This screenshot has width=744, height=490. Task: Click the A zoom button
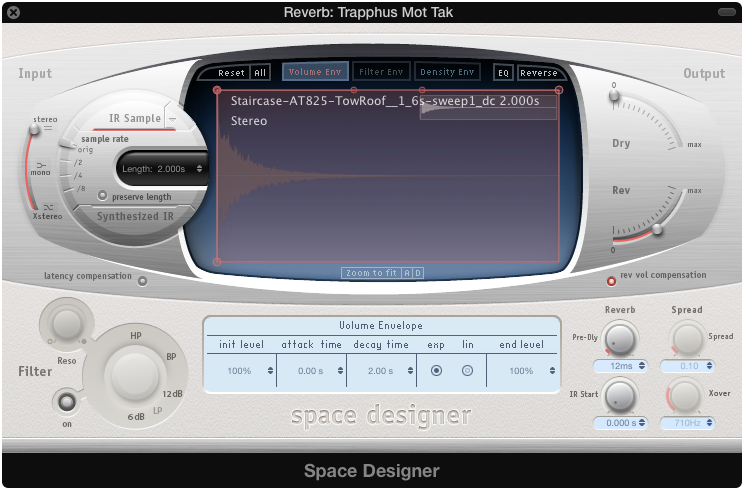(x=407, y=273)
